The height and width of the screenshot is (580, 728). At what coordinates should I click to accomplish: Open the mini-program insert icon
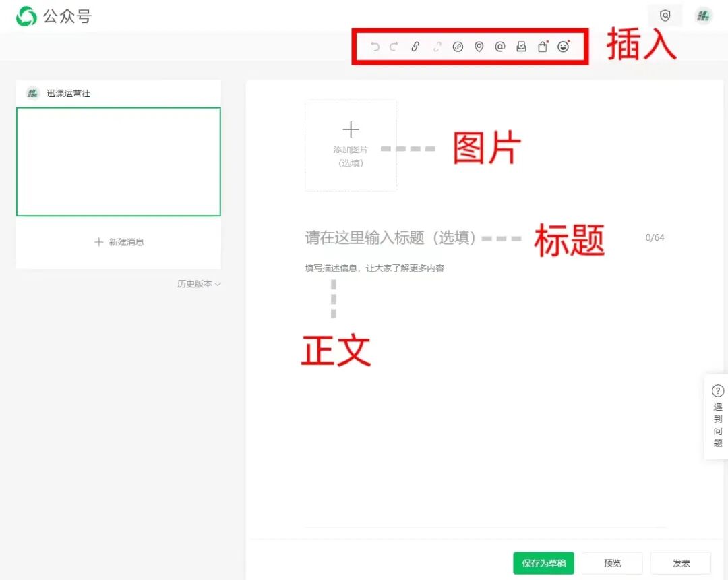tap(458, 47)
